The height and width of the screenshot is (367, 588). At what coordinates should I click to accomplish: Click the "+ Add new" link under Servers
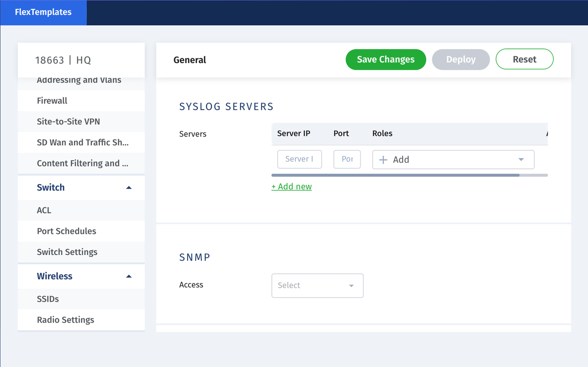(291, 186)
